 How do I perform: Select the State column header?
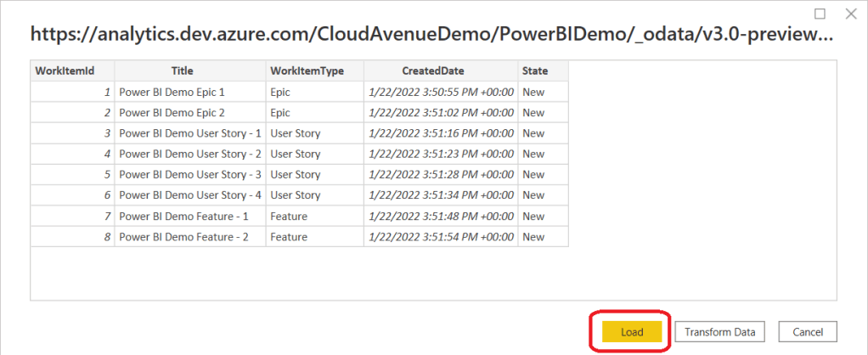click(x=535, y=71)
